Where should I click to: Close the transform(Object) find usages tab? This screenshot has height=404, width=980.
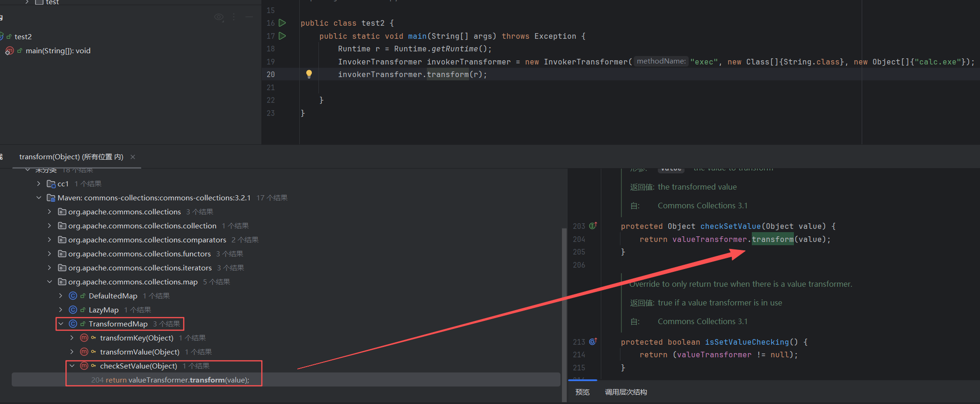[133, 157]
